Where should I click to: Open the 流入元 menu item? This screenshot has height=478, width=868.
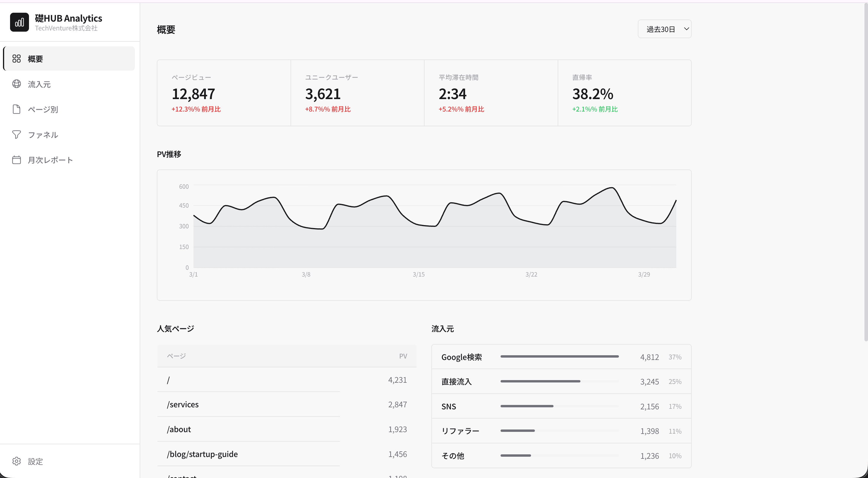point(39,84)
